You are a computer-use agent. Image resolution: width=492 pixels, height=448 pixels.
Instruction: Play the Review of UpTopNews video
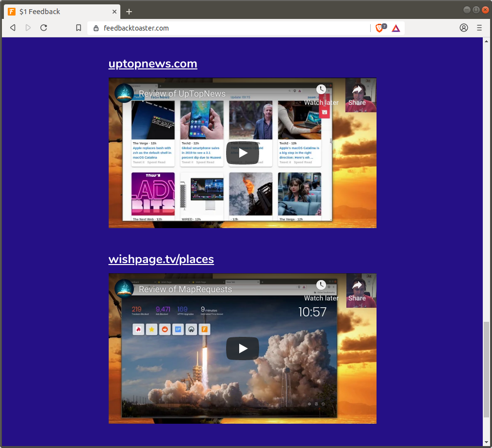[x=243, y=153]
